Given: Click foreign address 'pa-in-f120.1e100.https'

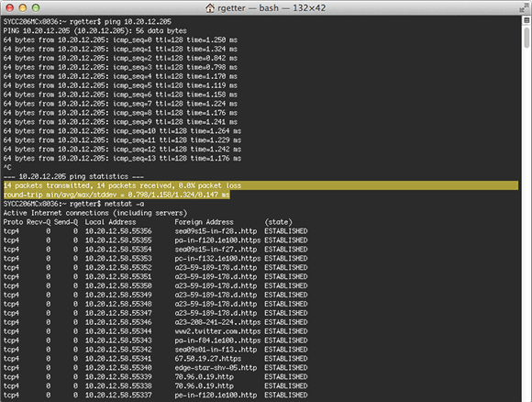Looking at the screenshot, I should point(217,240).
